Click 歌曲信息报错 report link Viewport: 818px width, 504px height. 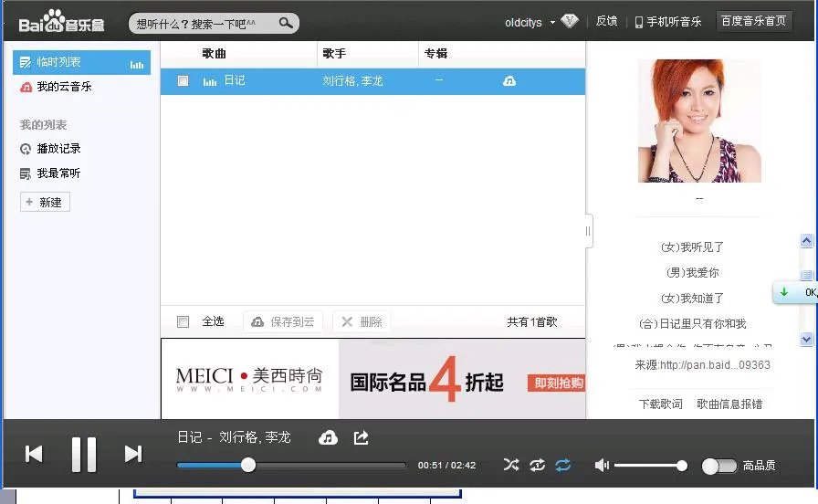[x=729, y=404]
